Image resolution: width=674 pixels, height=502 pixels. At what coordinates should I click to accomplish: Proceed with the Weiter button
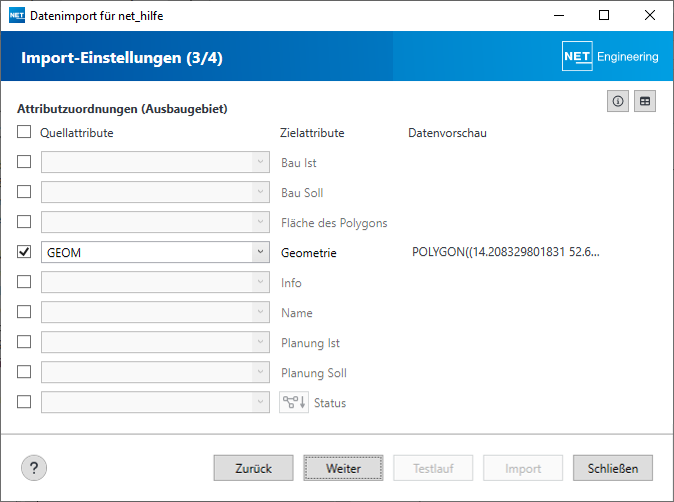343,468
